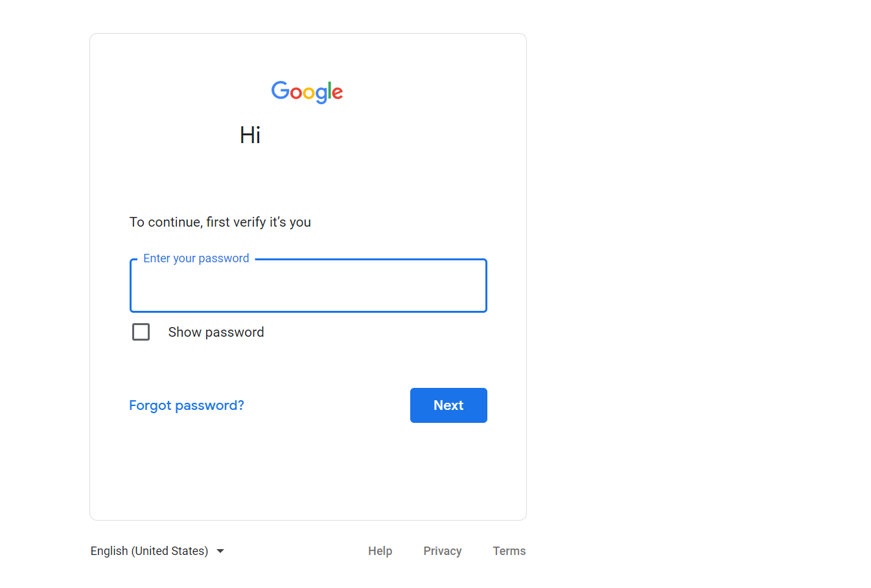Click the floating Enter your password label
Viewport: 871px width, 588px height.
[x=196, y=258]
